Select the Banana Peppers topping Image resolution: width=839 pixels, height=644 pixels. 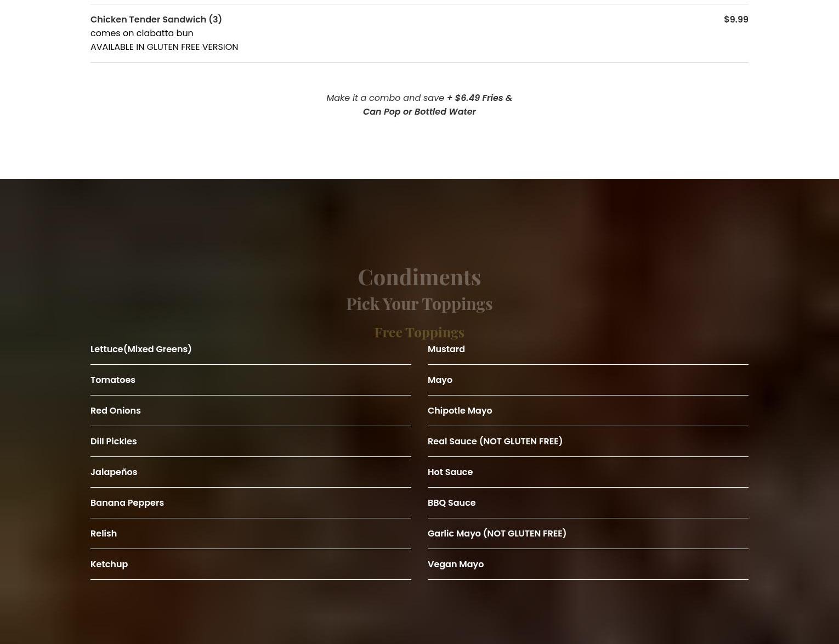pyautogui.click(x=127, y=503)
